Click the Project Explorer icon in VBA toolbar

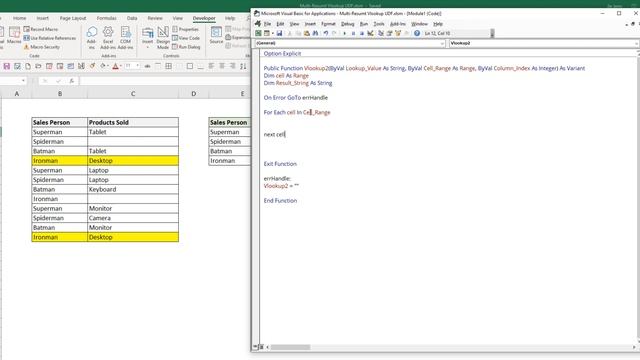pyautogui.click(x=380, y=33)
